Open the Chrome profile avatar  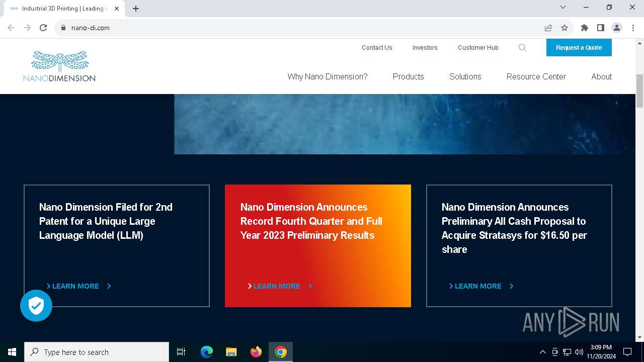(x=617, y=28)
